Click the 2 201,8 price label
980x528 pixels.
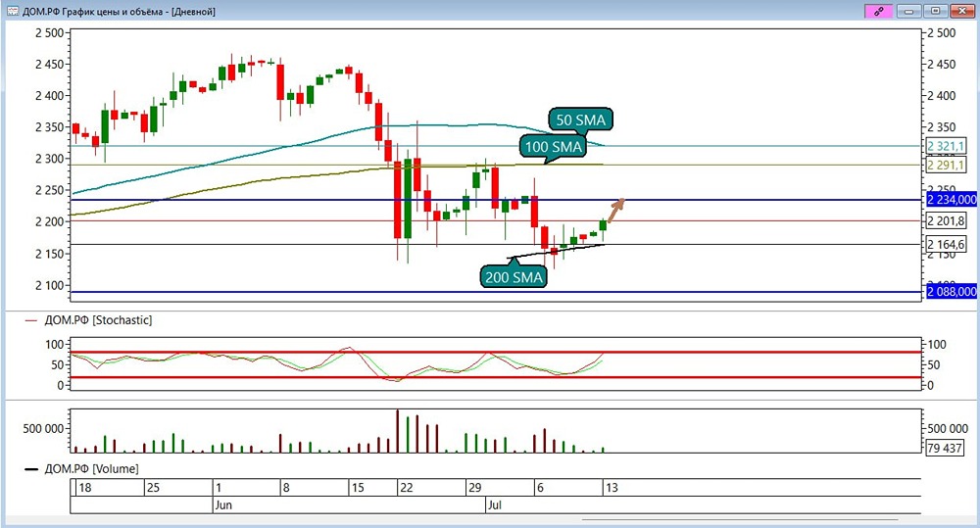pos(946,220)
